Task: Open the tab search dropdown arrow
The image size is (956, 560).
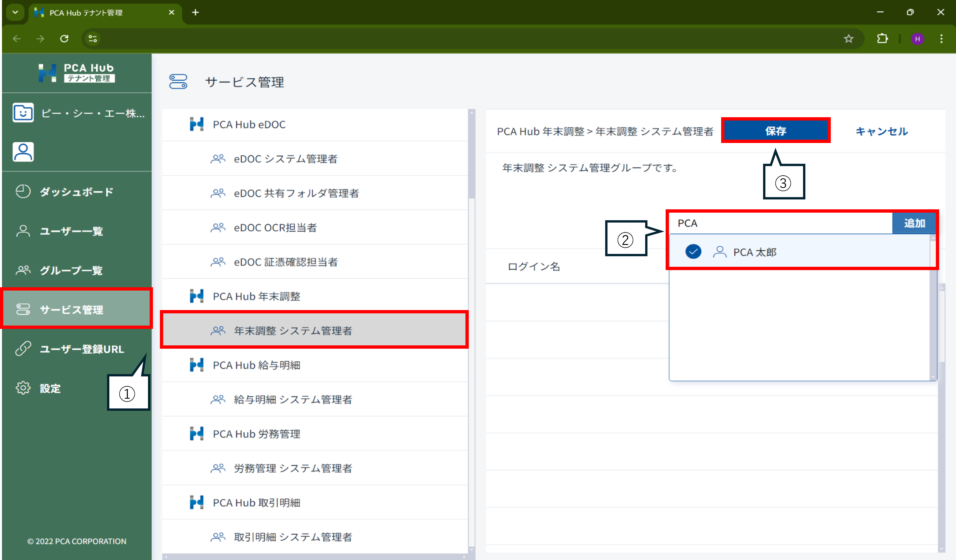Action: tap(15, 13)
